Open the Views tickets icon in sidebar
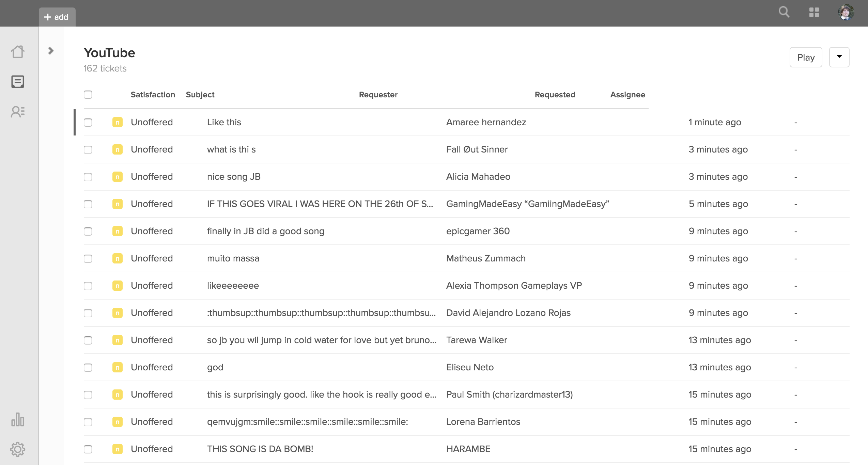The width and height of the screenshot is (868, 465). pyautogui.click(x=18, y=82)
